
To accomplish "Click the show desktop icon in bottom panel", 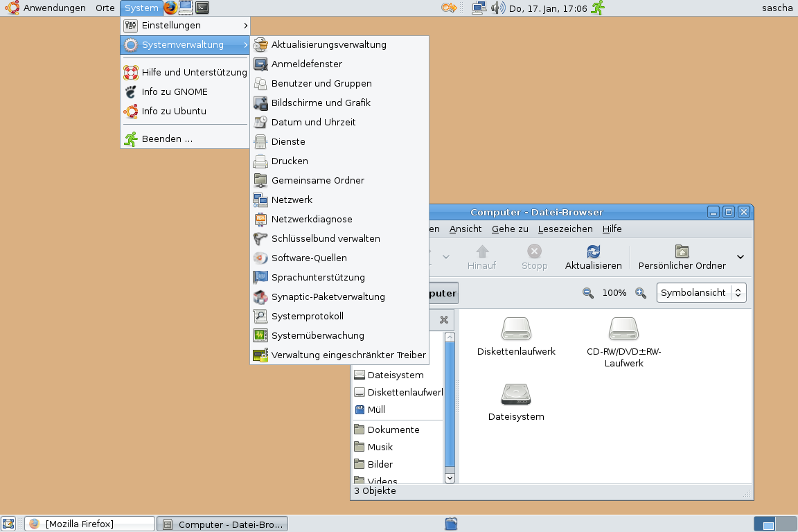I will pos(8,524).
